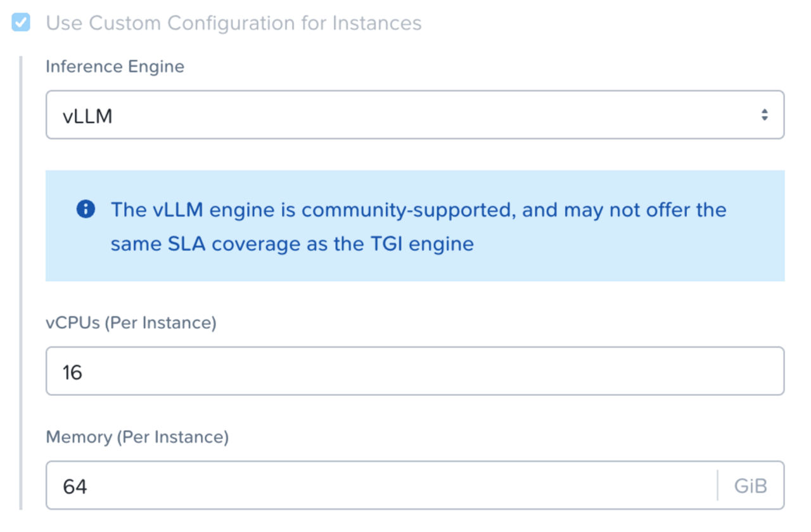This screenshot has height=532, width=811.
Task: Click inside the vCPUs Per Instance field
Action: (415, 372)
